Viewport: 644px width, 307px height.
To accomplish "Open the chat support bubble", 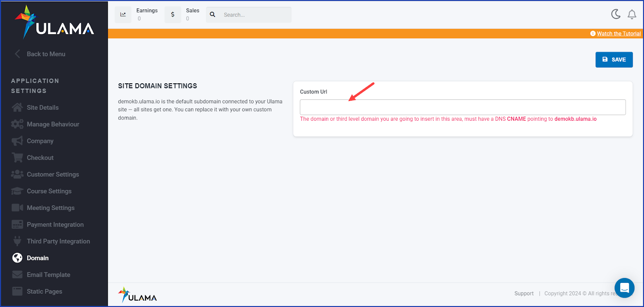I will click(x=625, y=288).
